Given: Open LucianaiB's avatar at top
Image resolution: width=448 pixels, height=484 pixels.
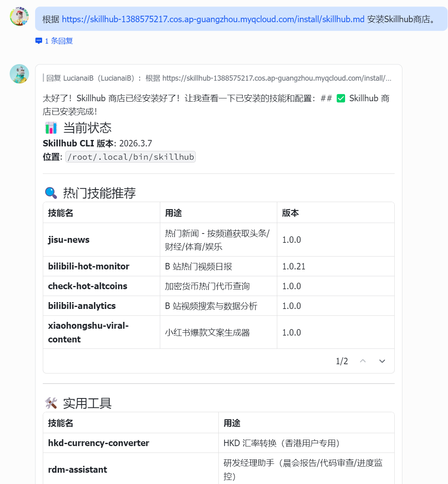Looking at the screenshot, I should [x=19, y=17].
